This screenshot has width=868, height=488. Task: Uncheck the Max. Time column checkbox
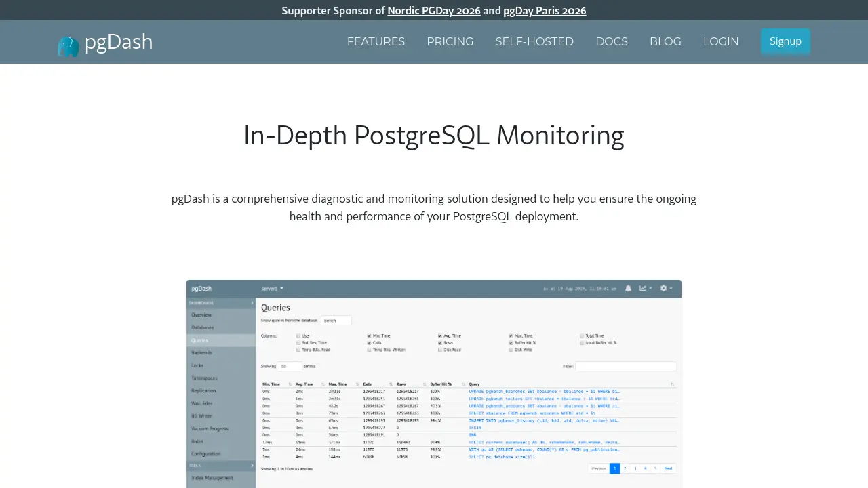point(511,335)
